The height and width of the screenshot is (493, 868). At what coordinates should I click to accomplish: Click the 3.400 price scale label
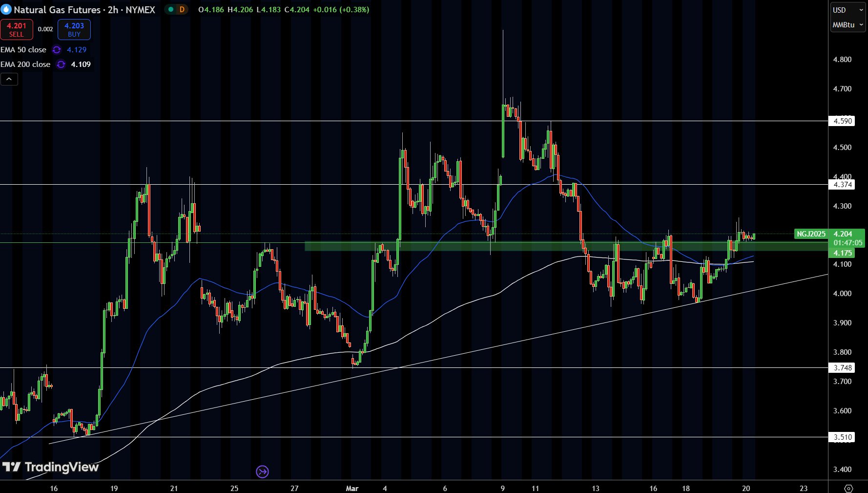[x=842, y=470]
